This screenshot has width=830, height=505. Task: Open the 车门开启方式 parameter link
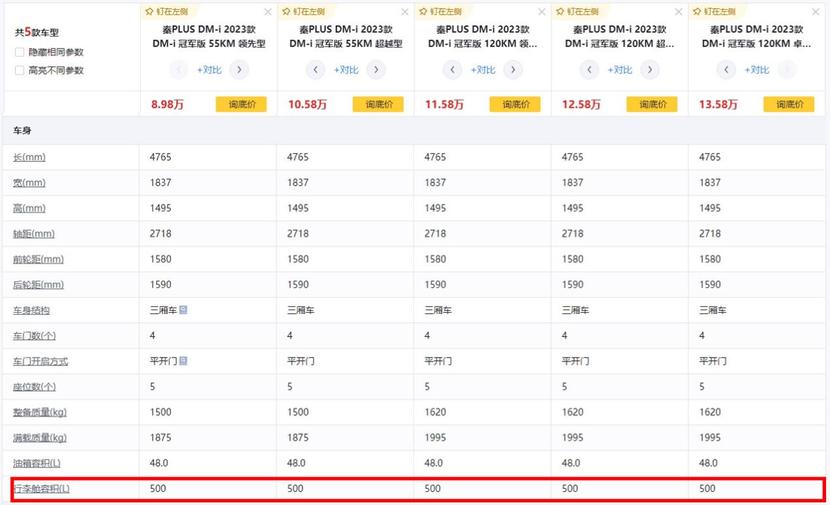pyautogui.click(x=40, y=362)
